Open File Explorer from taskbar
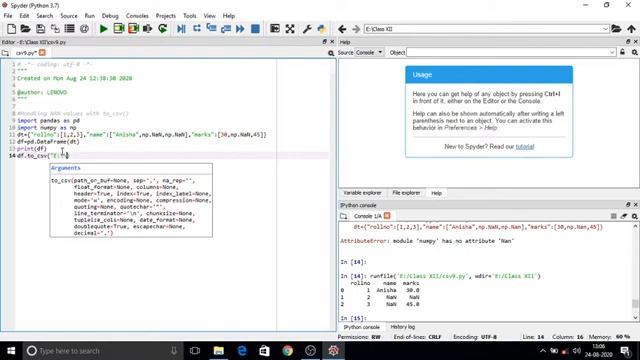The image size is (640, 360). pyautogui.click(x=219, y=351)
